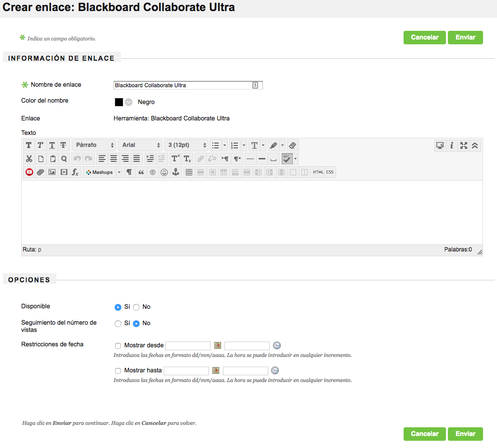Open color picker chevron beside Negro
Screen dimensions: 497x448
[129, 102]
